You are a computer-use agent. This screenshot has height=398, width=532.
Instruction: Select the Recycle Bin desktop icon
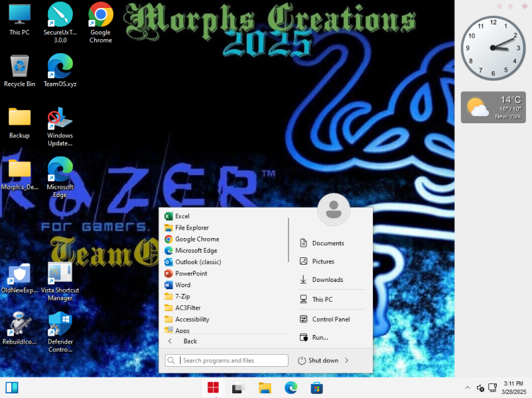pyautogui.click(x=19, y=71)
